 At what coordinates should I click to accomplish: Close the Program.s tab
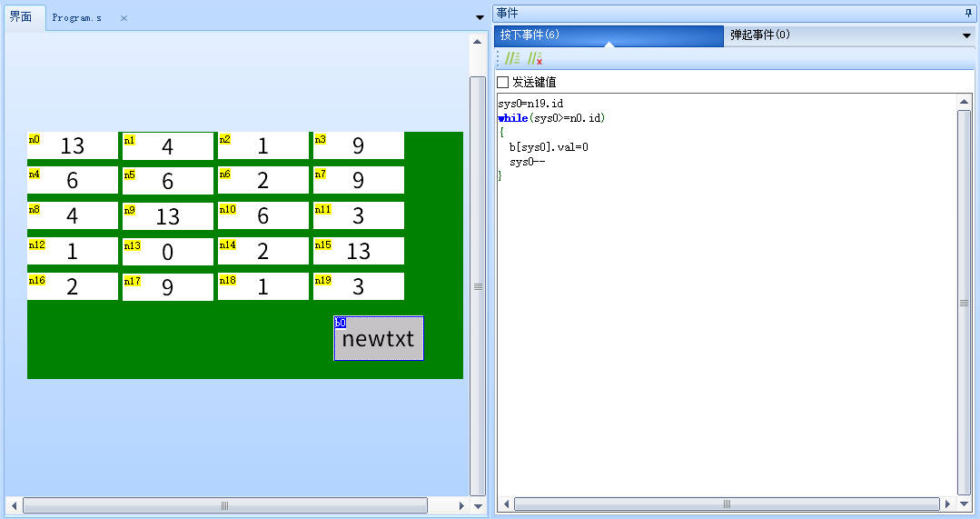124,18
